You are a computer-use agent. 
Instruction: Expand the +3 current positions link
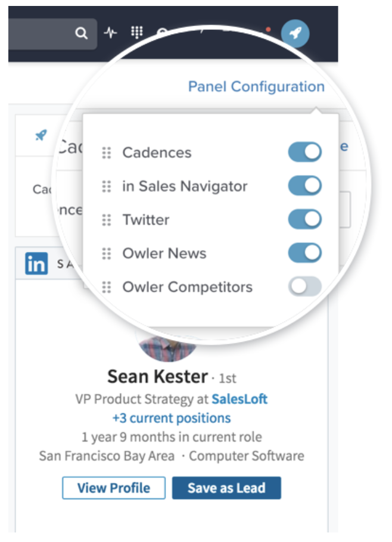pos(173,418)
